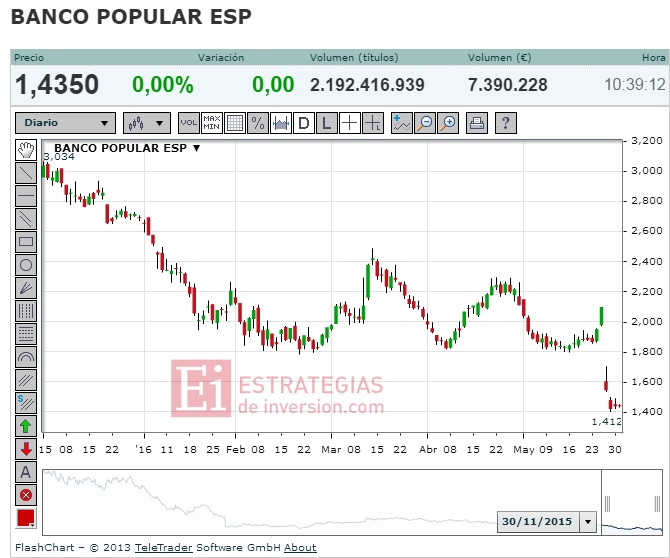Select the trend line drawing tool

[x=26, y=173]
